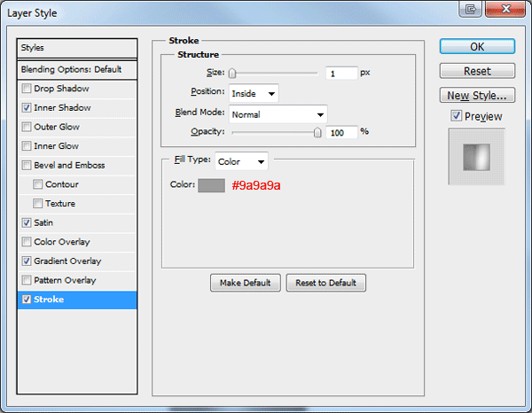Uncheck the Gradient Overlay checkbox
Image resolution: width=532 pixels, height=413 pixels.
26,261
